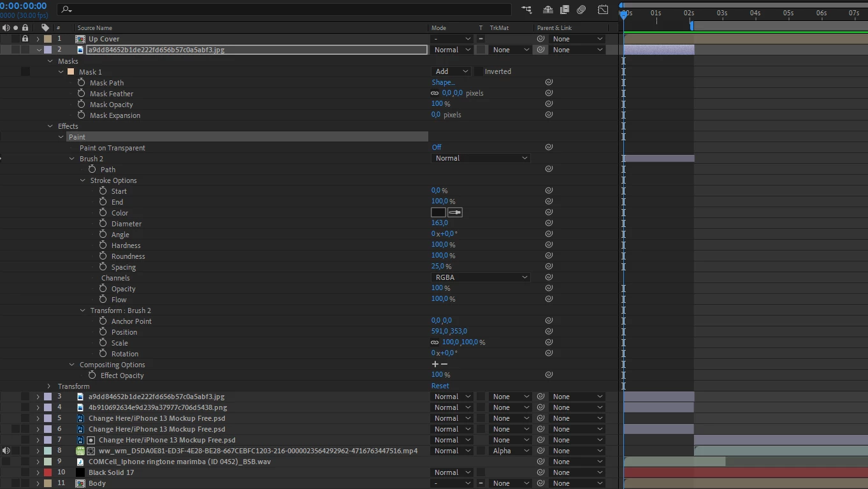Image resolution: width=868 pixels, height=489 pixels.
Task: Click the parent pick whip for Up Cover layer
Action: [x=540, y=39]
